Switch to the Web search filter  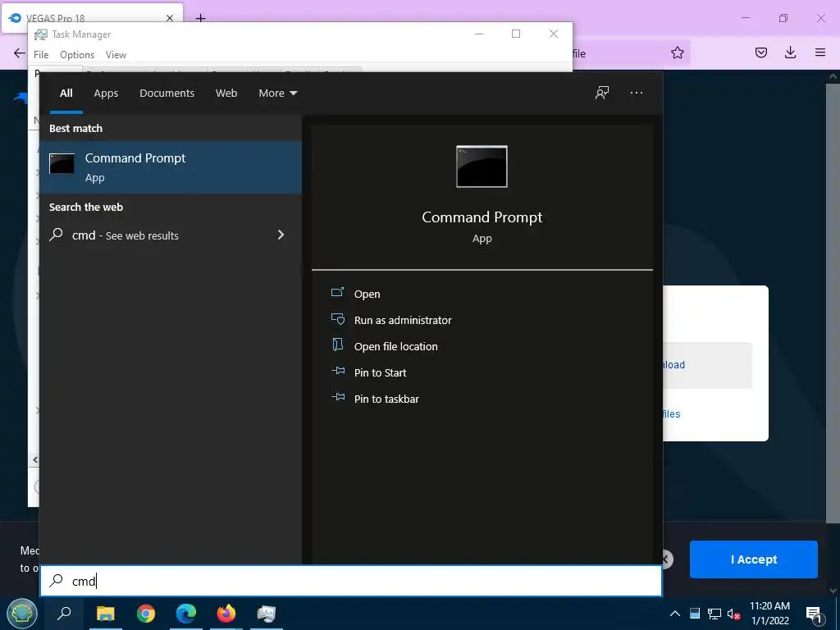click(x=226, y=94)
